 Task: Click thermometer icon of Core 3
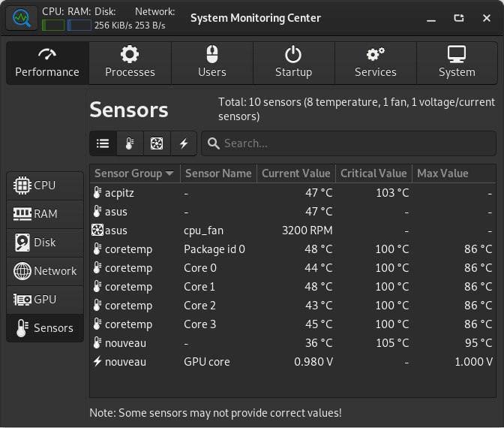pos(97,324)
